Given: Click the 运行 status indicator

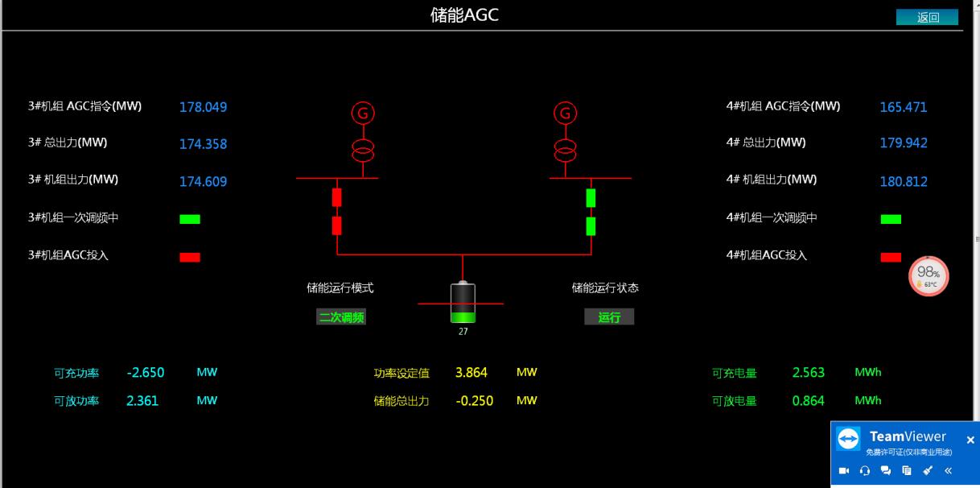Looking at the screenshot, I should 609,317.
